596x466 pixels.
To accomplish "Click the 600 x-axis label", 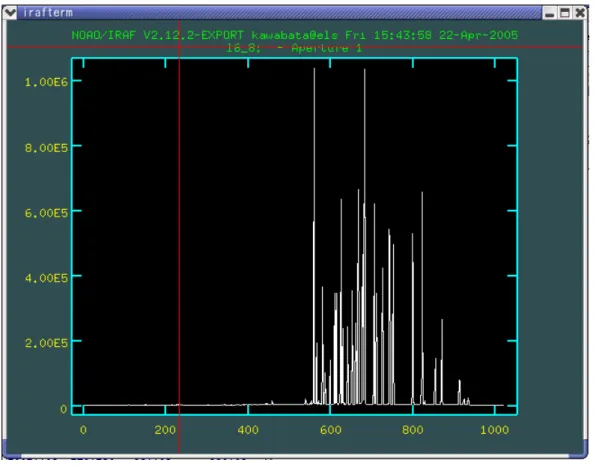I will click(330, 430).
